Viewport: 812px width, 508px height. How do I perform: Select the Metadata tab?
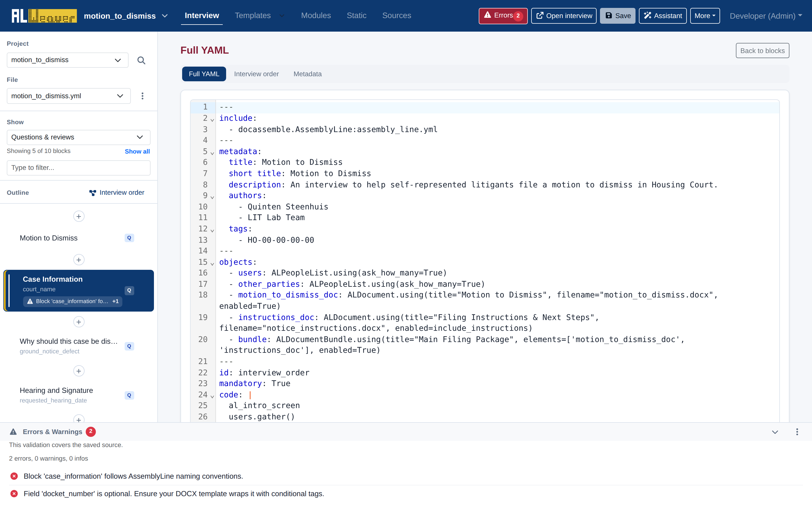point(307,74)
